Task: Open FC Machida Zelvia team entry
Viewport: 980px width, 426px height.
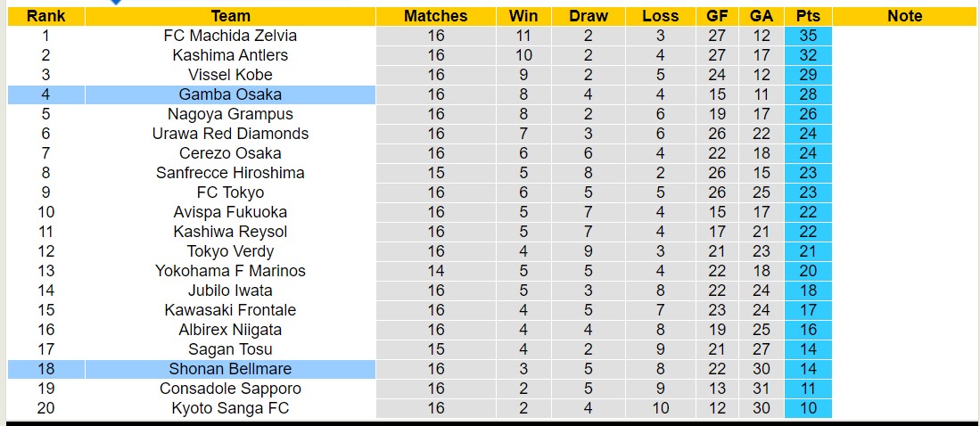Action: pyautogui.click(x=230, y=36)
